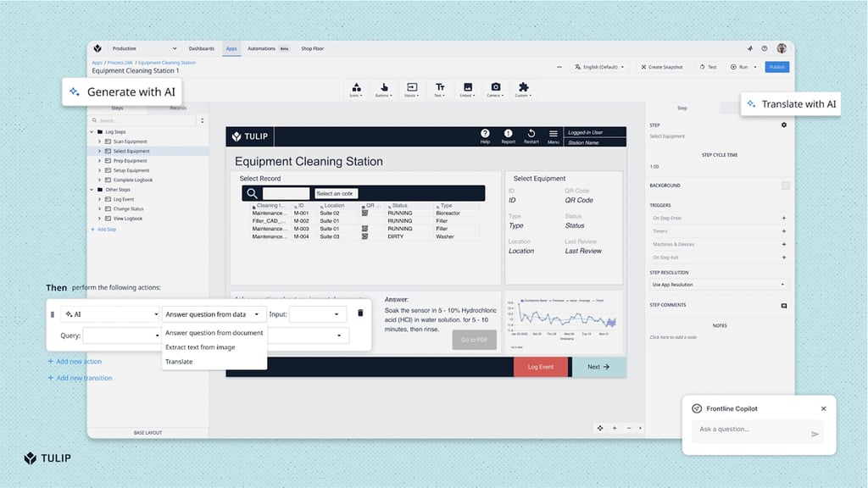Click the Step Comments chat icon
The height and width of the screenshot is (488, 868).
click(784, 305)
